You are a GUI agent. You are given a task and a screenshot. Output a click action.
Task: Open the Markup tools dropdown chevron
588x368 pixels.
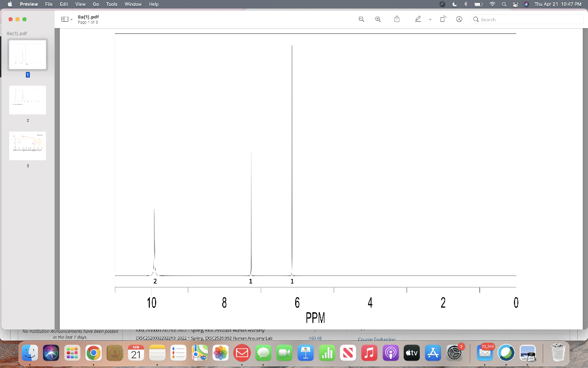coord(430,19)
